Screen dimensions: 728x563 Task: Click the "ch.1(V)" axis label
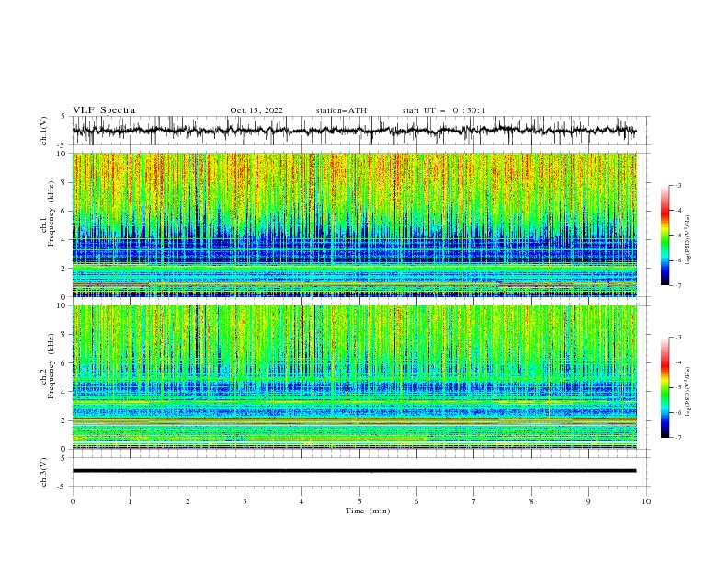click(44, 131)
